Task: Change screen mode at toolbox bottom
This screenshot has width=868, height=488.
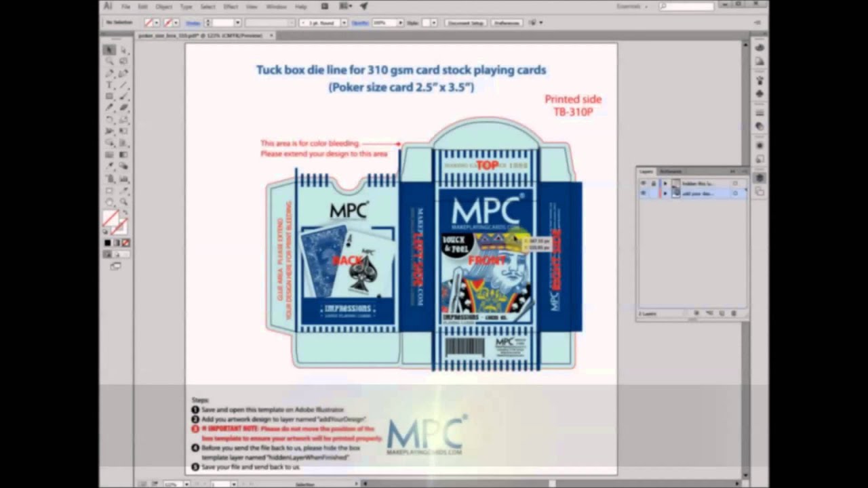Action: coord(115,266)
